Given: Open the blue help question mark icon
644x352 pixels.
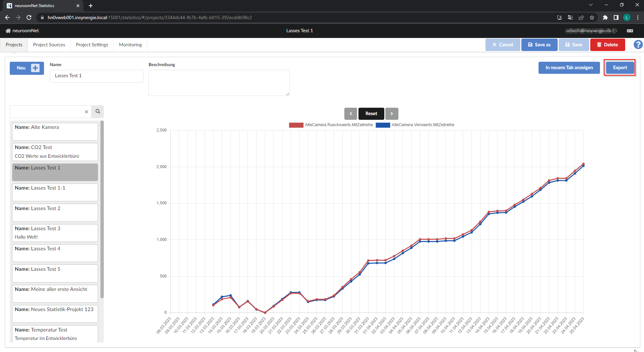Looking at the screenshot, I should [638, 44].
